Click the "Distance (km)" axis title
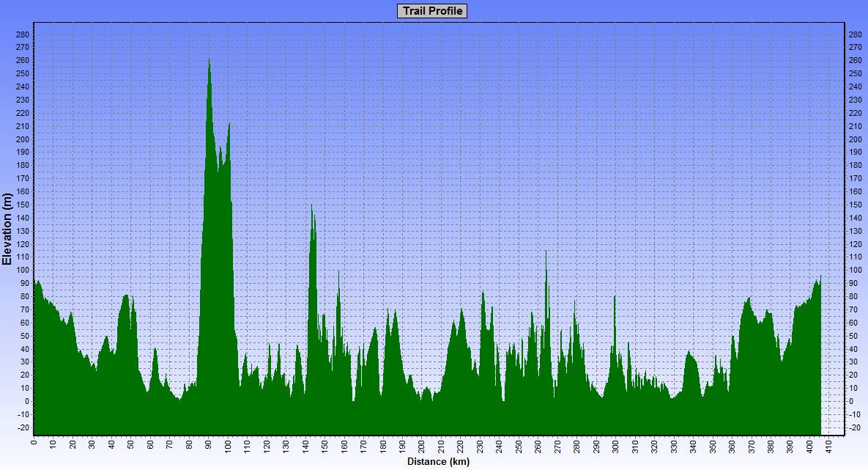Viewport: 868px width, 470px height. pyautogui.click(x=438, y=462)
